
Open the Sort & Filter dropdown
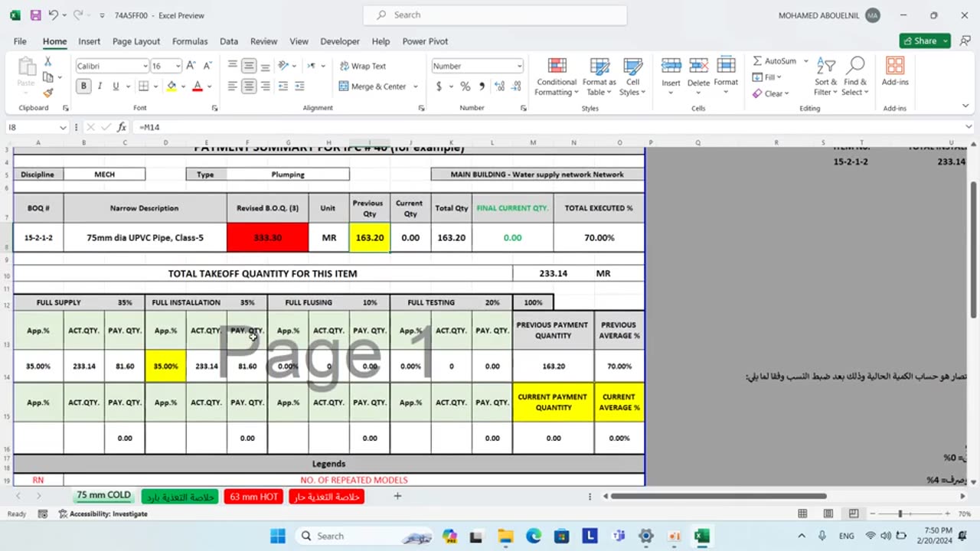tap(825, 77)
